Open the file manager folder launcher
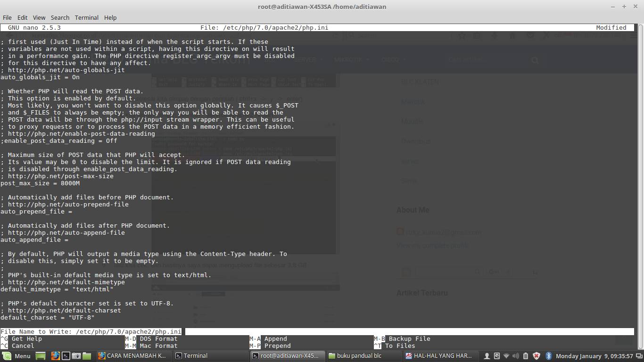644x362 pixels. (x=87, y=356)
